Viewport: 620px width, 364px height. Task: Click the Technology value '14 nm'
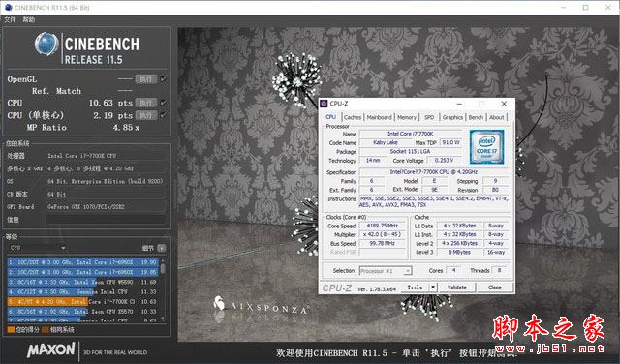(x=372, y=161)
